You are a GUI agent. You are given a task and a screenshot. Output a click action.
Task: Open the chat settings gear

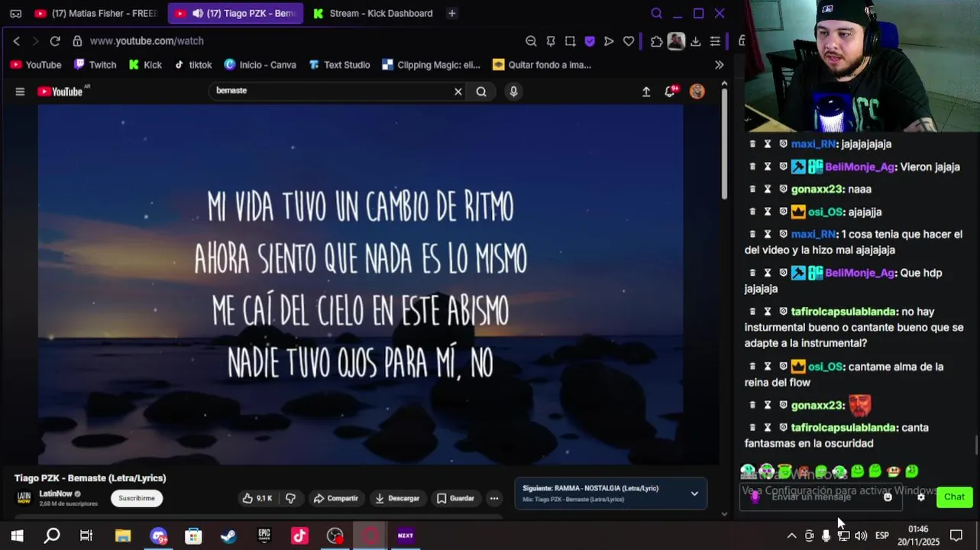point(921,497)
